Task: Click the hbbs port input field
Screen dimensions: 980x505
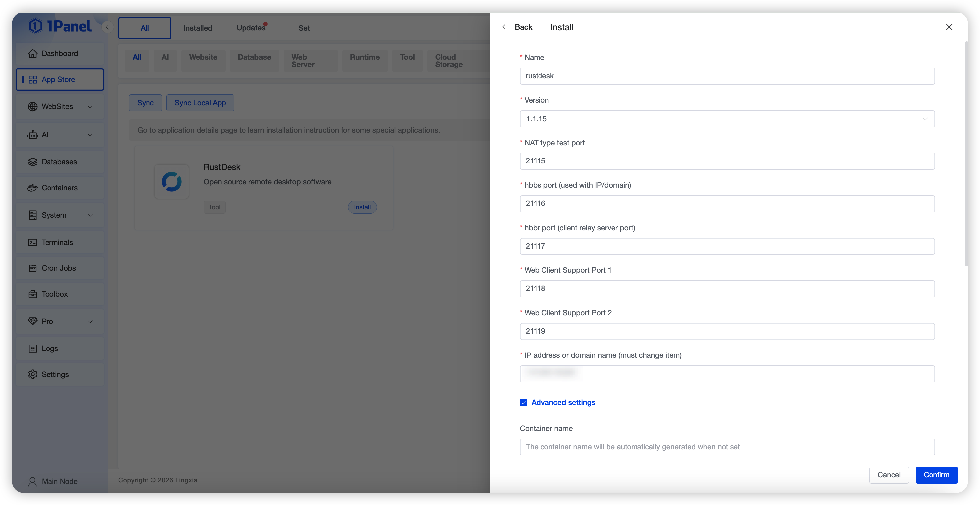Action: pos(727,204)
